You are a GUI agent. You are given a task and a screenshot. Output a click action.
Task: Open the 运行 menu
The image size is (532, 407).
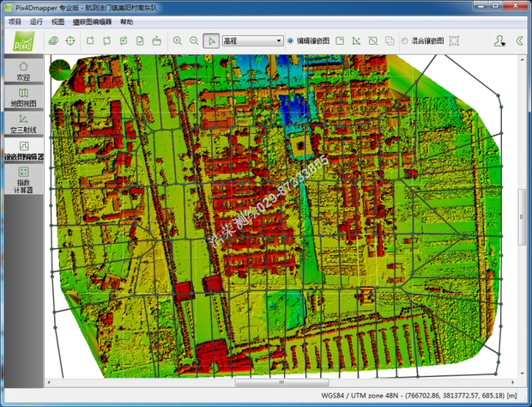36,22
